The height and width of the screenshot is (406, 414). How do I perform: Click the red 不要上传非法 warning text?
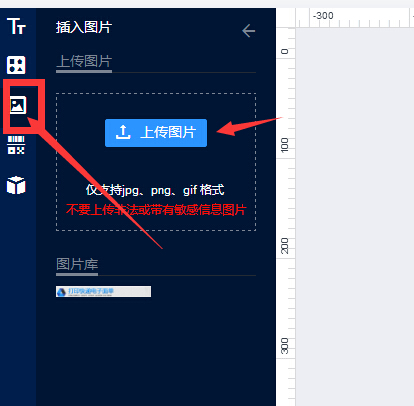click(156, 210)
